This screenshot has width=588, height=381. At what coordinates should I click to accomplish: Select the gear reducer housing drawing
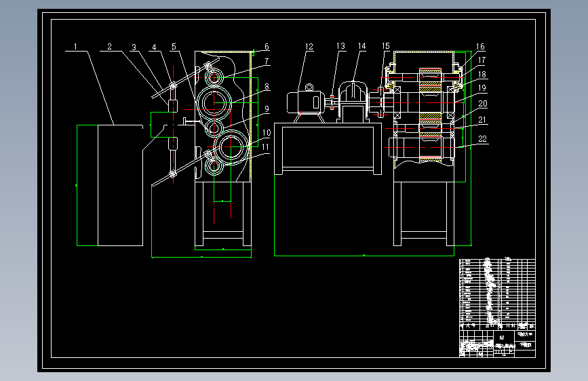coord(353,101)
